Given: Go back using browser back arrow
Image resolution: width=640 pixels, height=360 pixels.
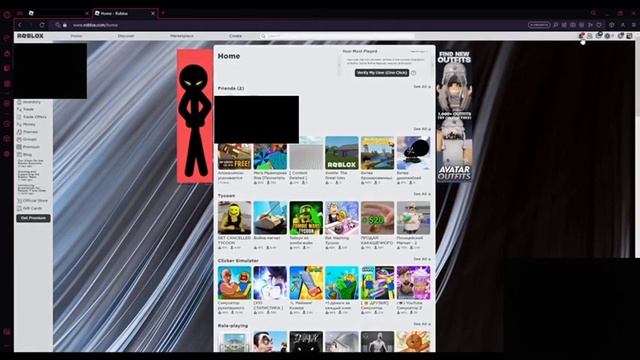Looking at the screenshot, I should coord(20,25).
